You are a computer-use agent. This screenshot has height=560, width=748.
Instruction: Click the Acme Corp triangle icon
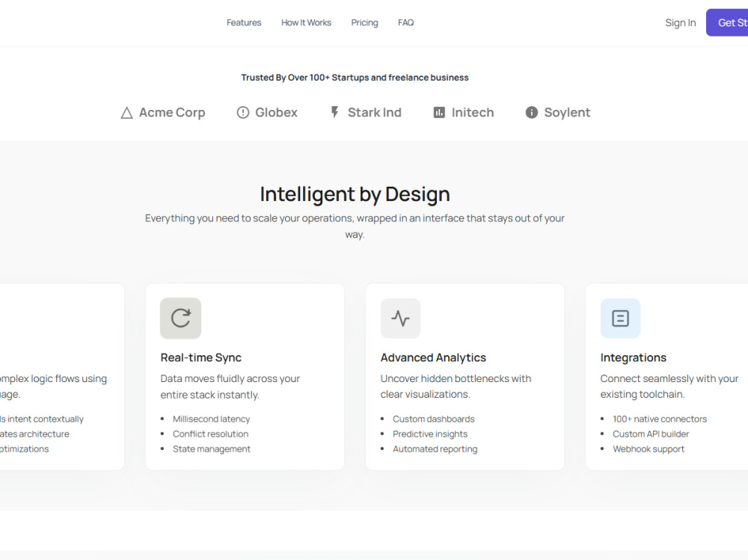coord(126,113)
